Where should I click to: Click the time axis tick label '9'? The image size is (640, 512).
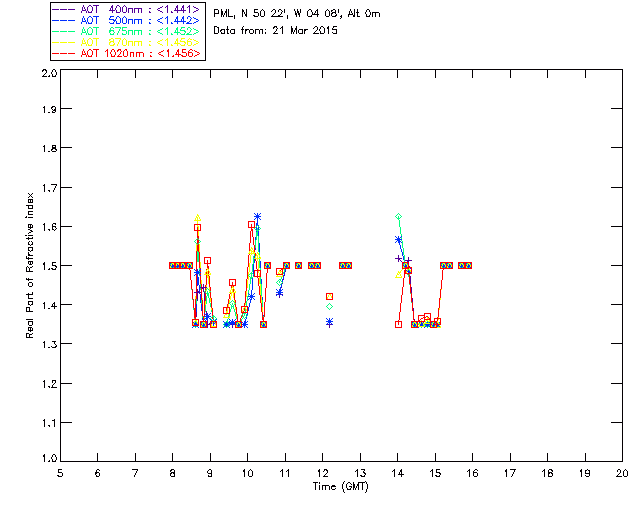[x=210, y=473]
